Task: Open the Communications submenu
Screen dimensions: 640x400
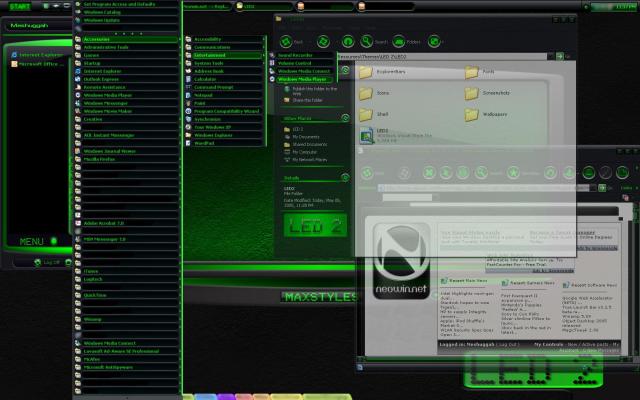Action: pyautogui.click(x=224, y=47)
